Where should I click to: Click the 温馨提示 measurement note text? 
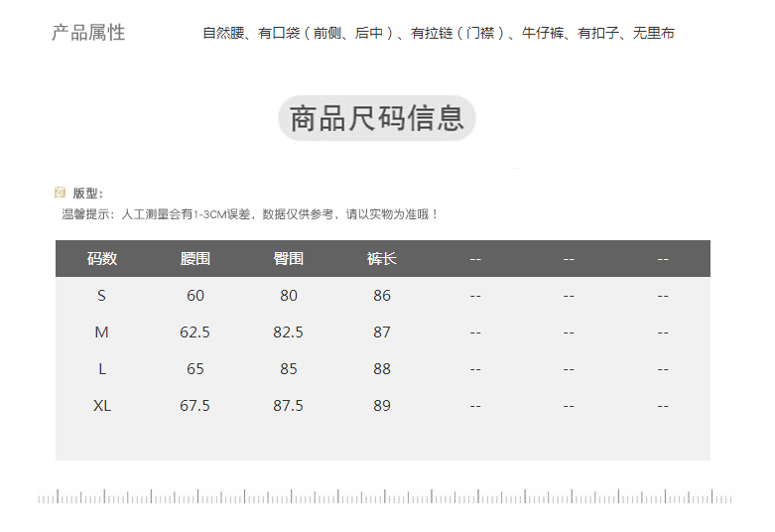coord(250,213)
